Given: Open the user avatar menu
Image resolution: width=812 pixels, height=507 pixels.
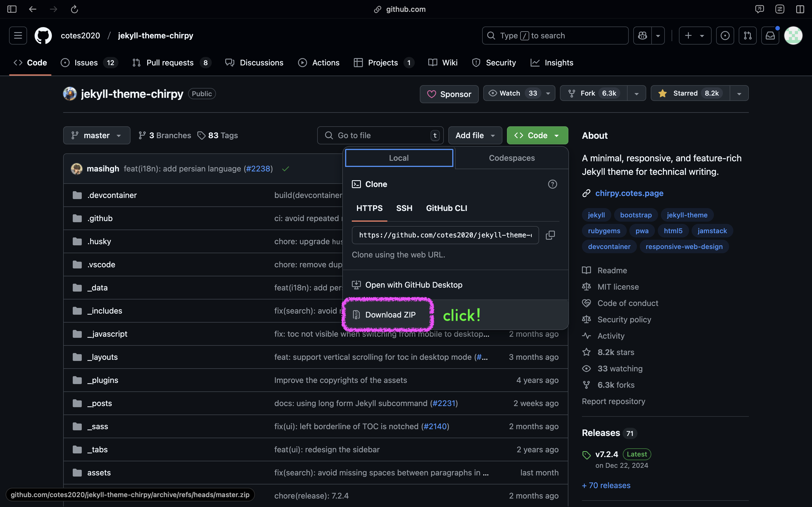Looking at the screenshot, I should tap(793, 36).
